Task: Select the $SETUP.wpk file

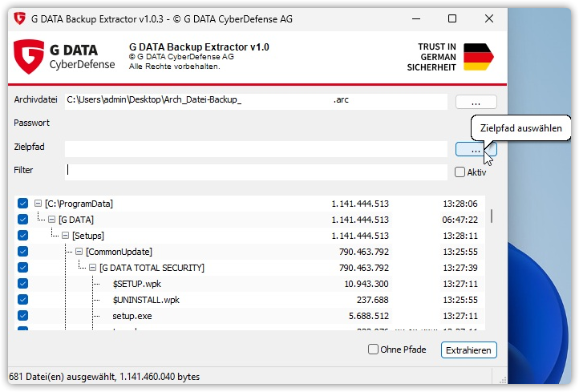Action: tap(136, 284)
